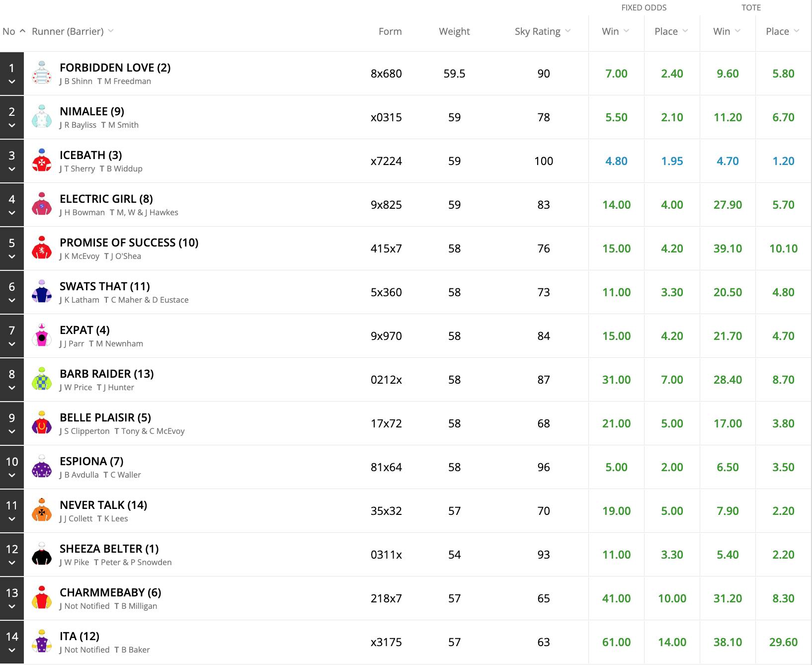
Task: Click Nimalee jockey silks icon
Action: pos(42,117)
